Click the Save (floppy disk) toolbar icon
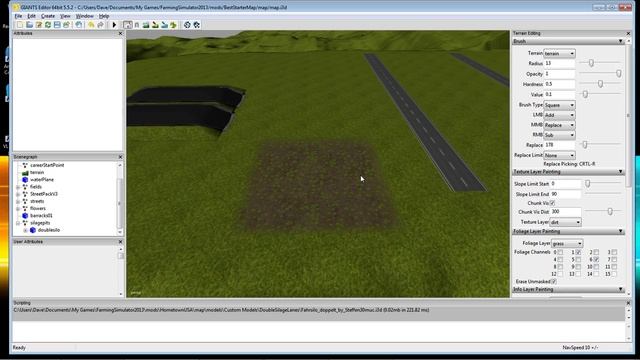640x360 pixels. (x=57, y=25)
